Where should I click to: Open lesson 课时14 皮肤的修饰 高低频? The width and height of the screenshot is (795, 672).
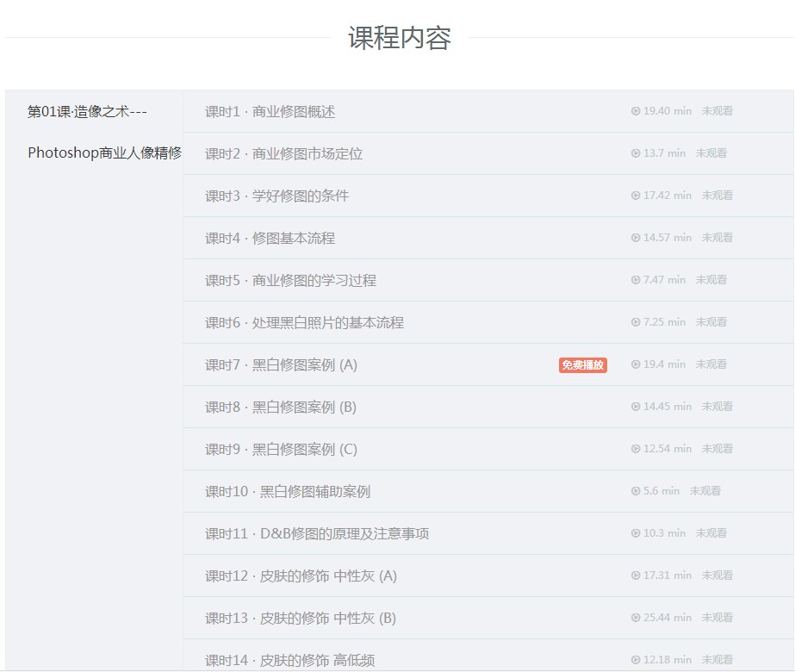pos(289,661)
